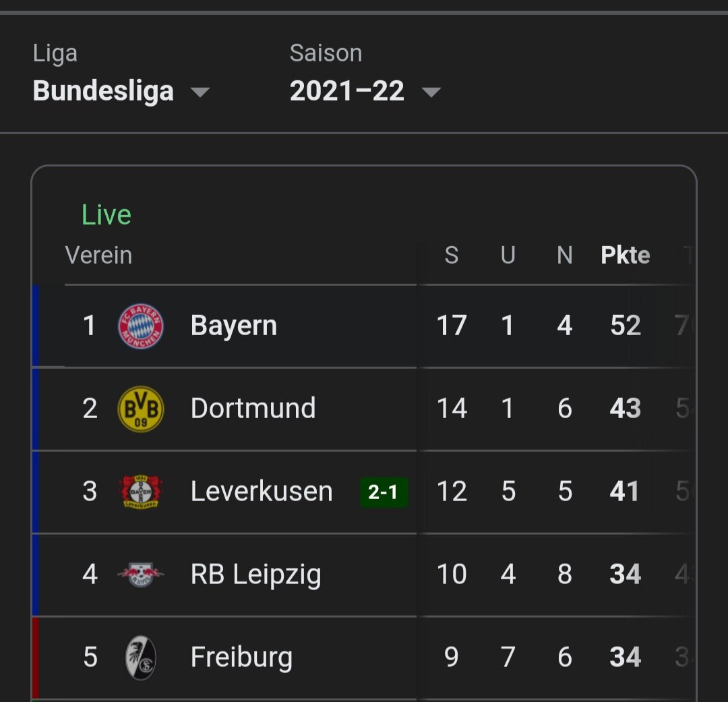The height and width of the screenshot is (702, 728).
Task: Open the Liga Bundesliga dropdown
Action: coord(121,74)
